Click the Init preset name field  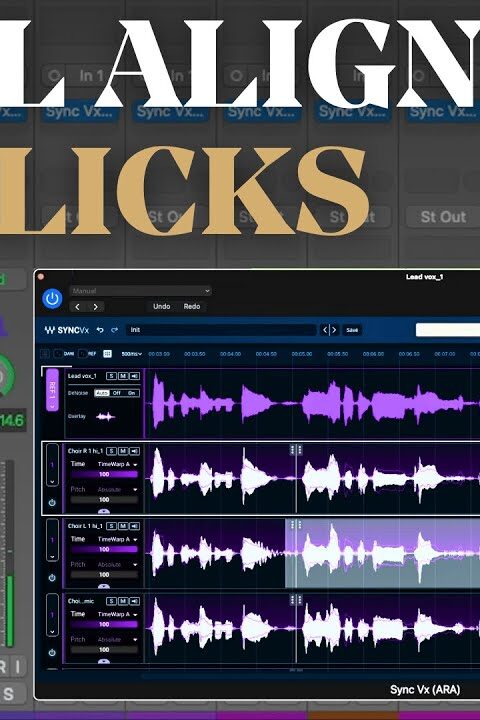coord(221,330)
